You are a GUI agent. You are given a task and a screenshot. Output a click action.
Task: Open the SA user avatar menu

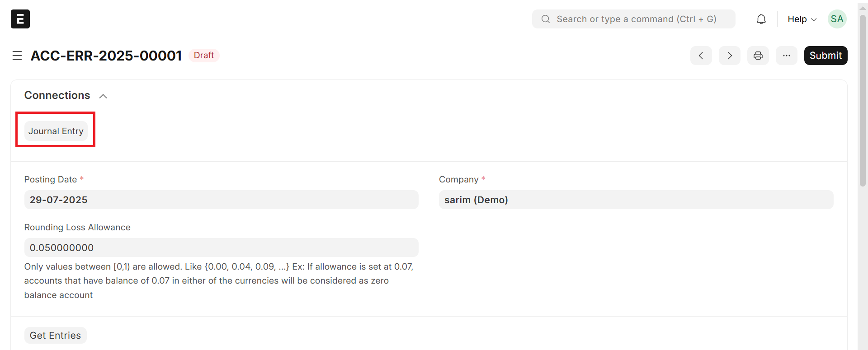[x=837, y=19]
